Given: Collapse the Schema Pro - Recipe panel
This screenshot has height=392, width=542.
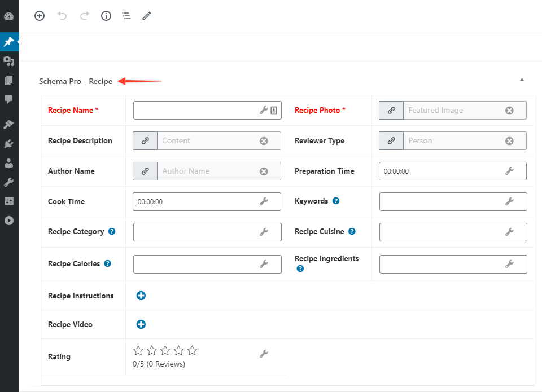Looking at the screenshot, I should [x=522, y=80].
